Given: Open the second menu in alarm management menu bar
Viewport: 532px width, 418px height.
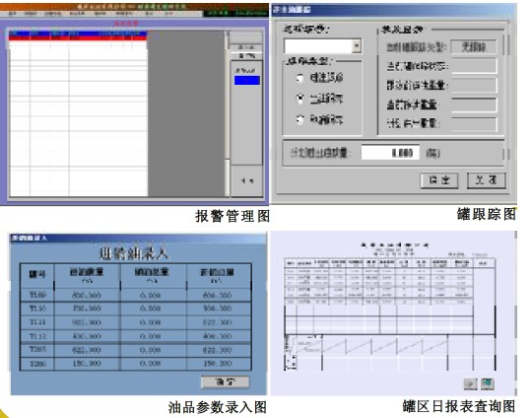Looking at the screenshot, I should [31, 14].
